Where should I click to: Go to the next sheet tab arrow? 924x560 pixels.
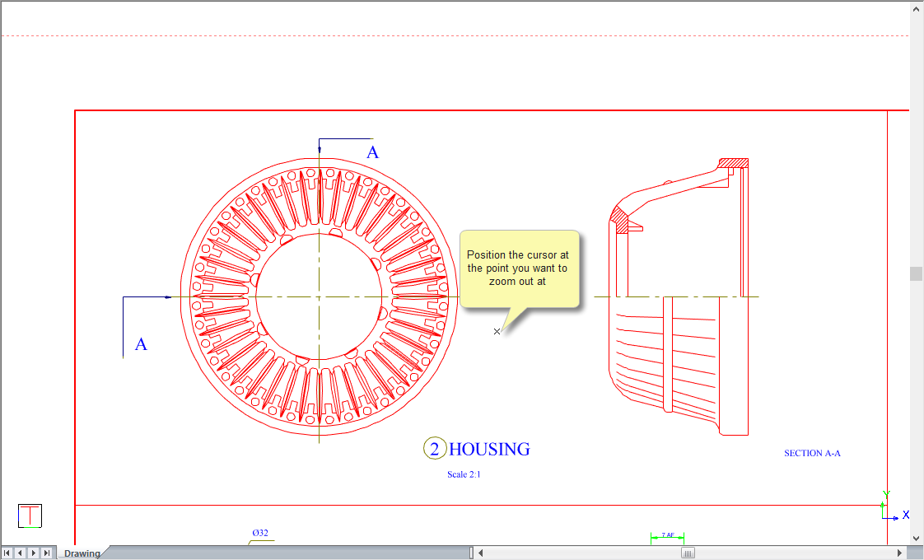click(34, 553)
